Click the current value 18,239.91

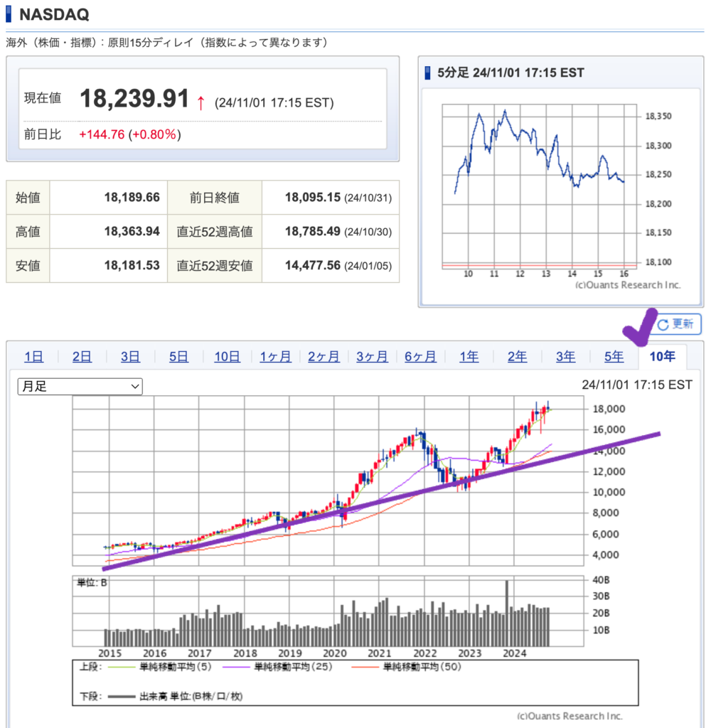pyautogui.click(x=134, y=99)
